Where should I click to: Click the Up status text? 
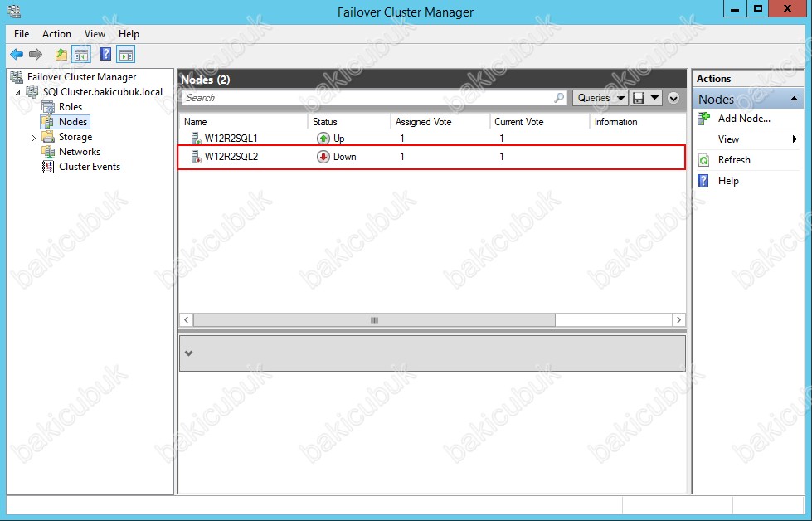tap(339, 139)
